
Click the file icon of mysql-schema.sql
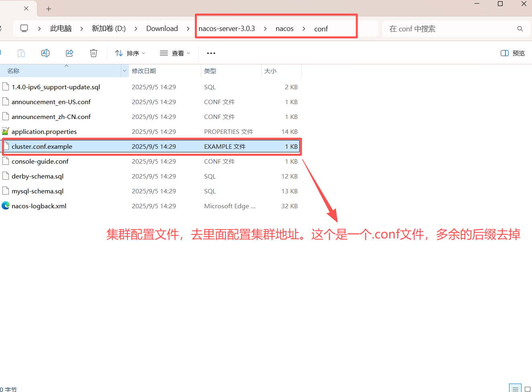point(6,191)
